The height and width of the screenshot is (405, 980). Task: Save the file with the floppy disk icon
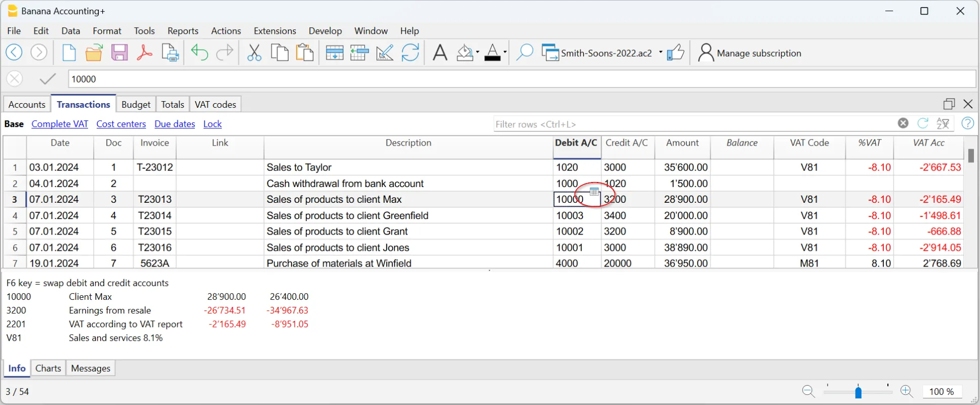coord(119,53)
